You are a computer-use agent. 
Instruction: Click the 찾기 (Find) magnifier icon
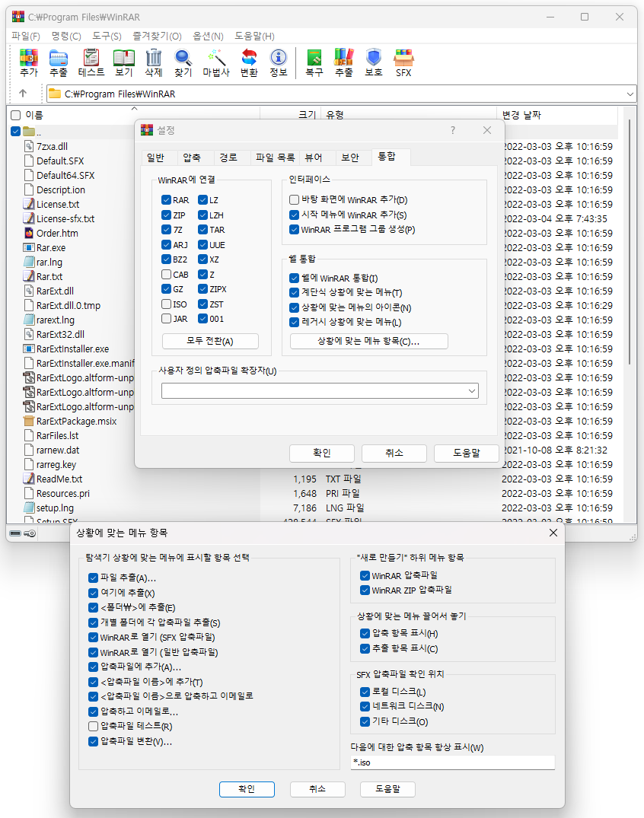183,62
